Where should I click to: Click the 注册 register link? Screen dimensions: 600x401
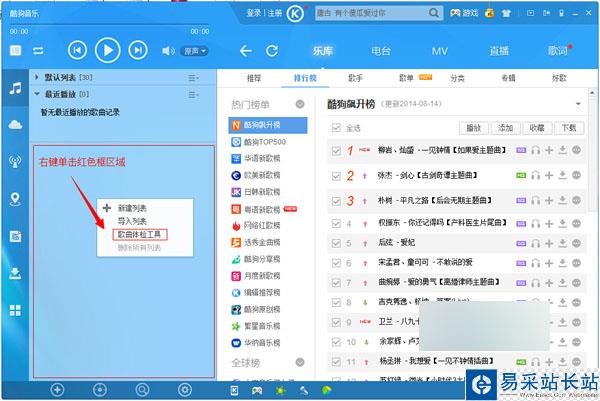point(274,13)
